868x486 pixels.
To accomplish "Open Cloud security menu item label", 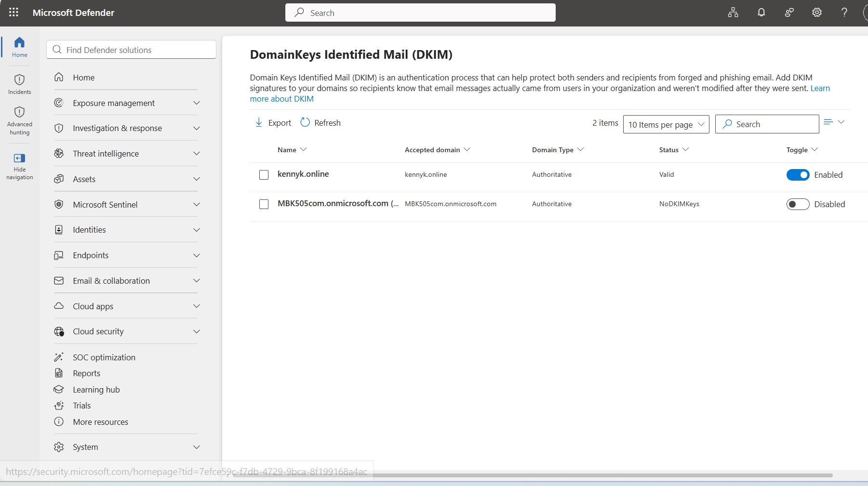I will coord(98,331).
